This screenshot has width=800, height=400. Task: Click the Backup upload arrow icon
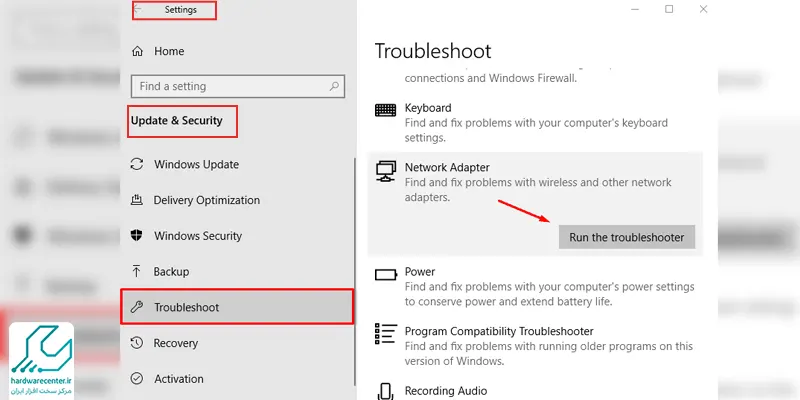pos(136,271)
